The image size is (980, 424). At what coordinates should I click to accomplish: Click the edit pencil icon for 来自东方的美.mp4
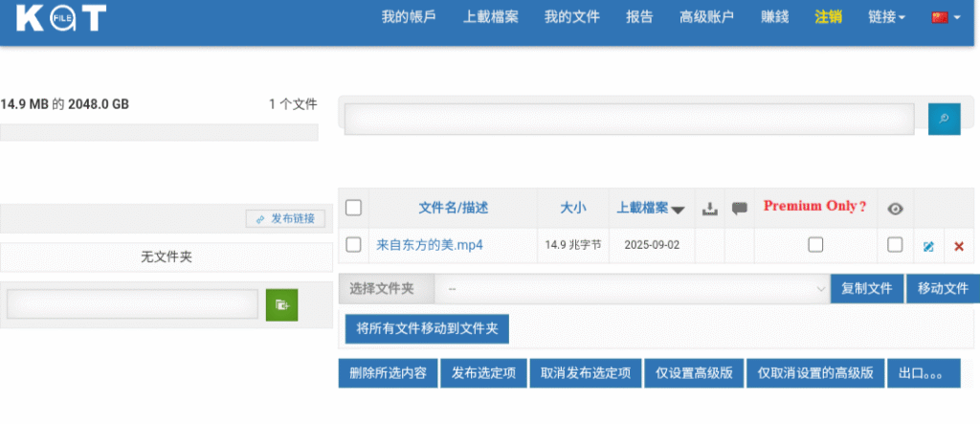tap(928, 246)
